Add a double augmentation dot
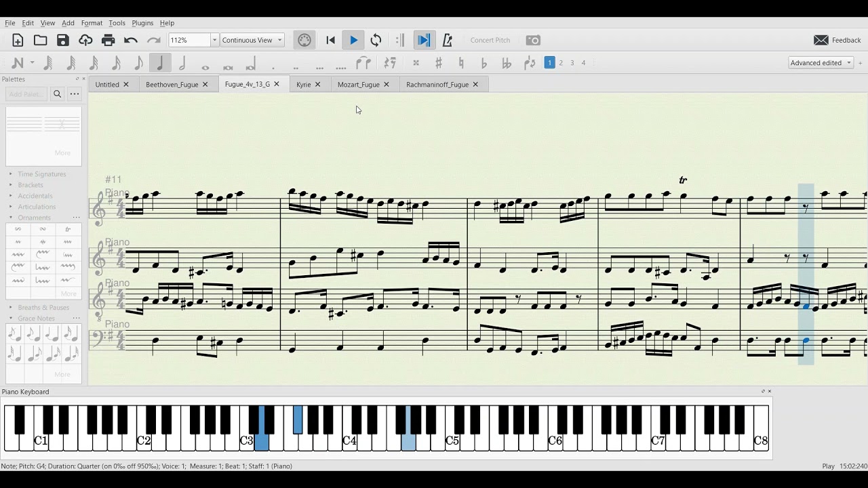868x488 pixels. pyautogui.click(x=296, y=67)
